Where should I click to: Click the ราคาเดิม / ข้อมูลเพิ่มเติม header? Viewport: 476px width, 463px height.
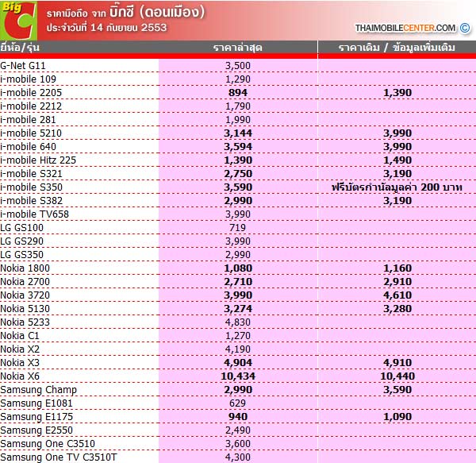pos(397,48)
